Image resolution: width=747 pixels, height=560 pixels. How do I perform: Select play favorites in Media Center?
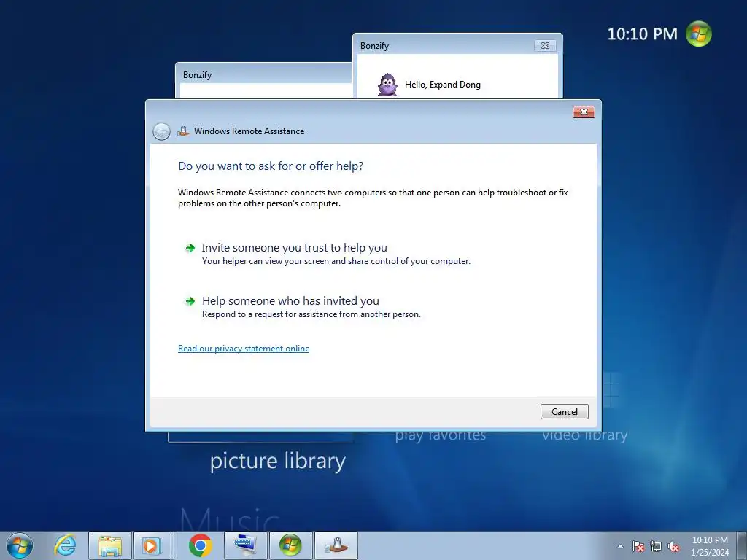[x=440, y=435]
